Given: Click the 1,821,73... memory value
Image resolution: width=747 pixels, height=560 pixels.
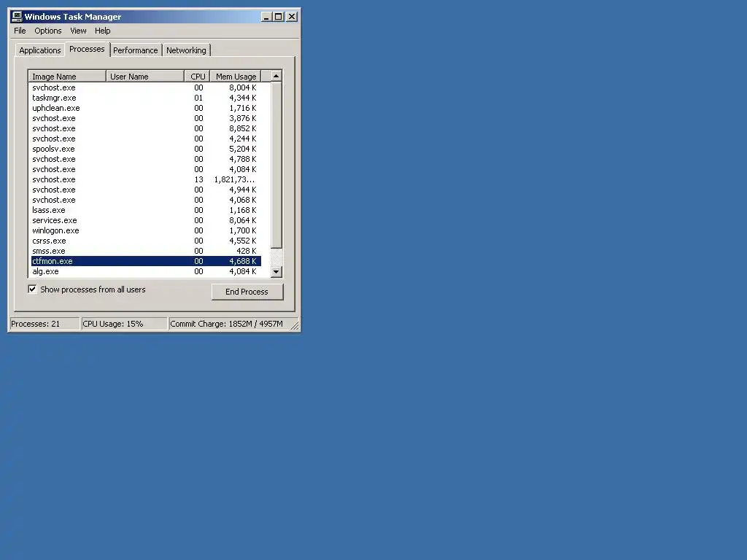Looking at the screenshot, I should [x=234, y=179].
